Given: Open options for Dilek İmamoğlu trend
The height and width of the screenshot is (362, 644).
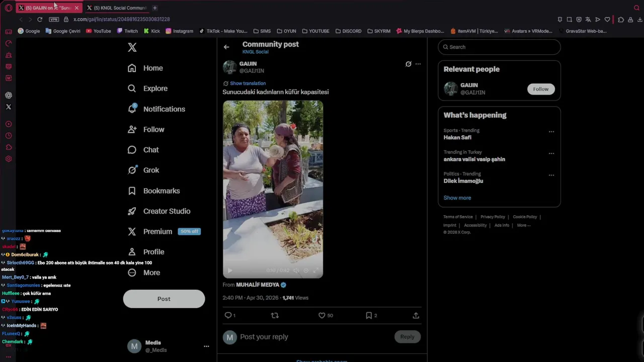Looking at the screenshot, I should point(551,175).
